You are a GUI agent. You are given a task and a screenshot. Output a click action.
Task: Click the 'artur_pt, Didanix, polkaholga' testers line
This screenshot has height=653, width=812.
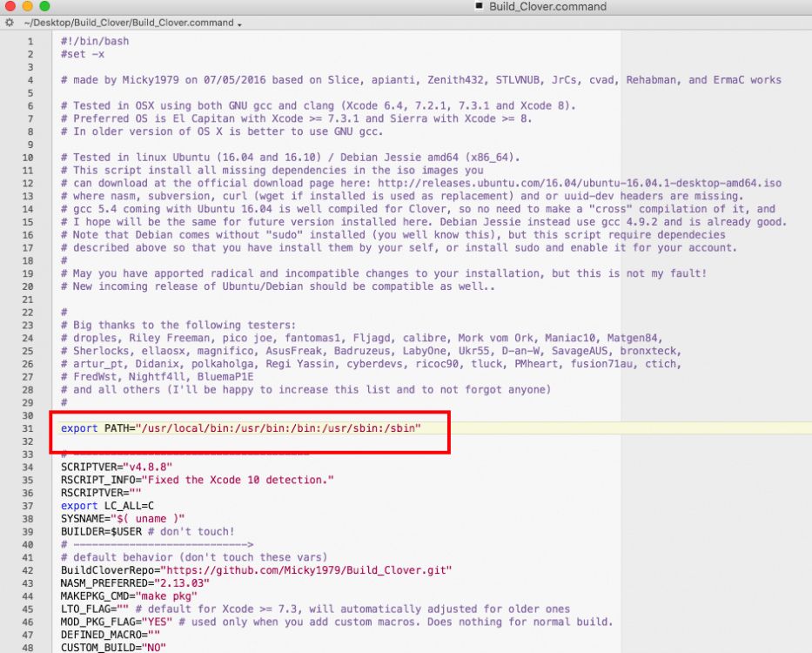pos(372,364)
